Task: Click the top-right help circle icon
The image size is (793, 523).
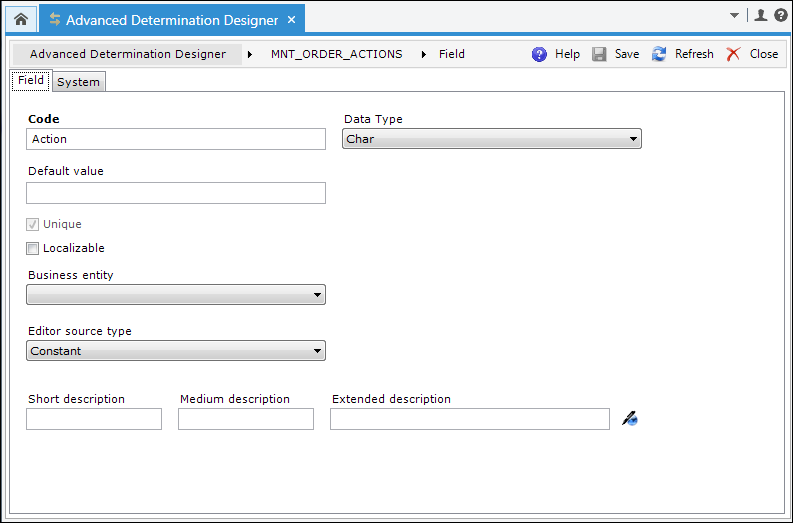Action: click(x=780, y=15)
